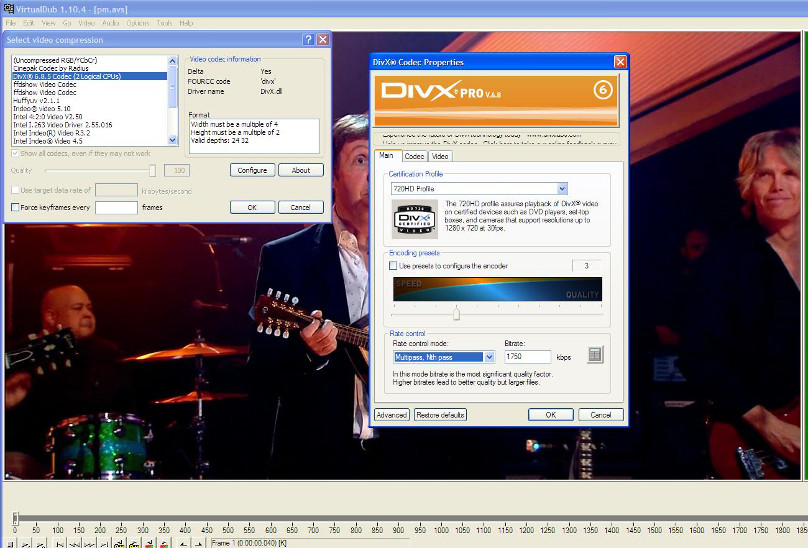The height and width of the screenshot is (548, 808).
Task: Click the circled 6 DivX badge
Action: click(602, 90)
